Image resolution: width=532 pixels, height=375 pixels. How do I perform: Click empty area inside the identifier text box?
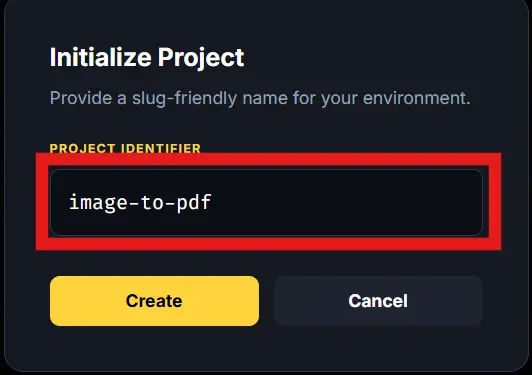pyautogui.click(x=346, y=203)
